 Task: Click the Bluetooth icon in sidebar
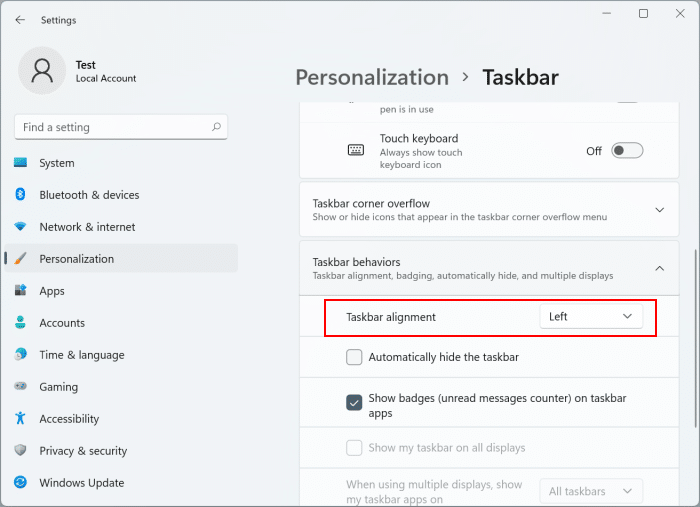(x=20, y=195)
